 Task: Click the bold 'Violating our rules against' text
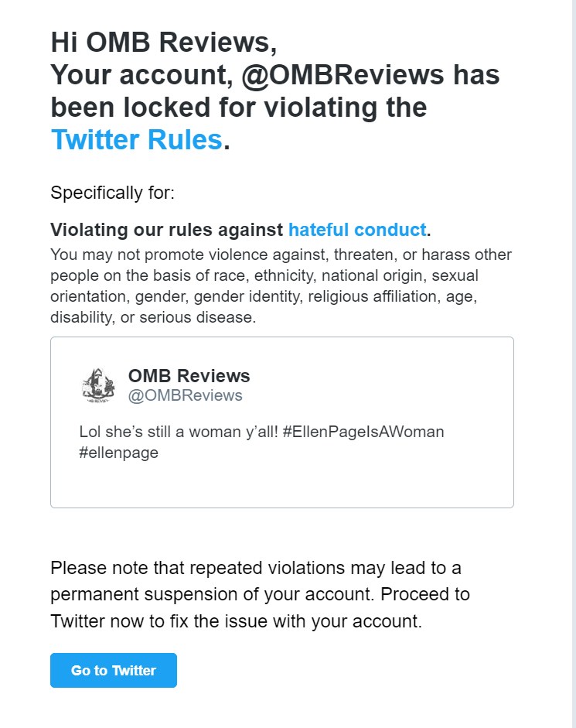167,230
